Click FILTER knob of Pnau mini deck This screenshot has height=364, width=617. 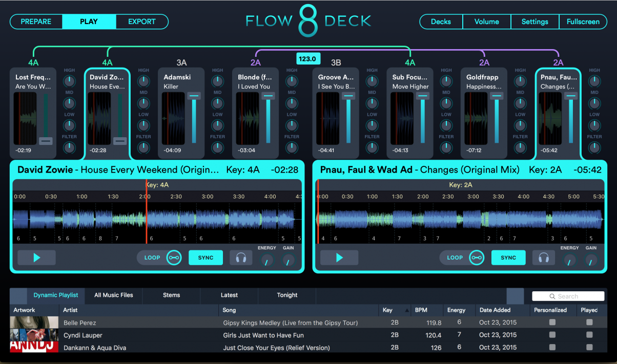(594, 147)
